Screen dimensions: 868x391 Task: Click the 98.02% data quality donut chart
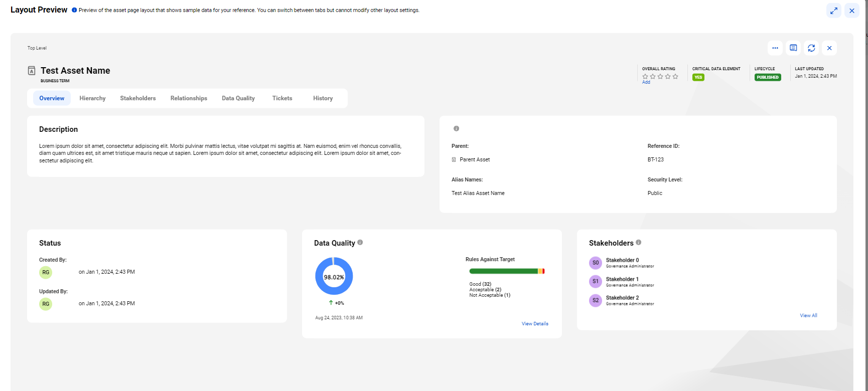[334, 276]
